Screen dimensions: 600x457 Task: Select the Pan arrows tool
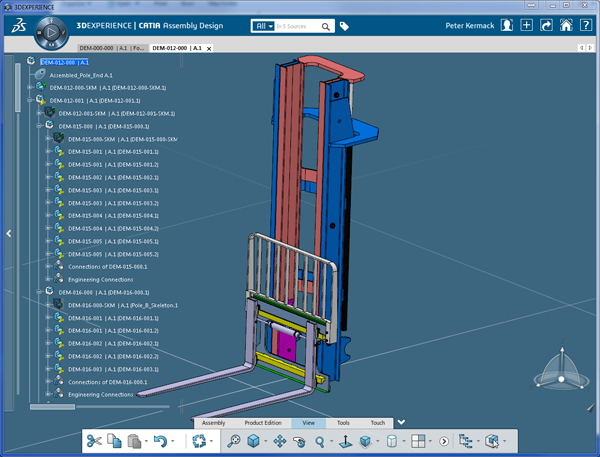[x=280, y=441]
